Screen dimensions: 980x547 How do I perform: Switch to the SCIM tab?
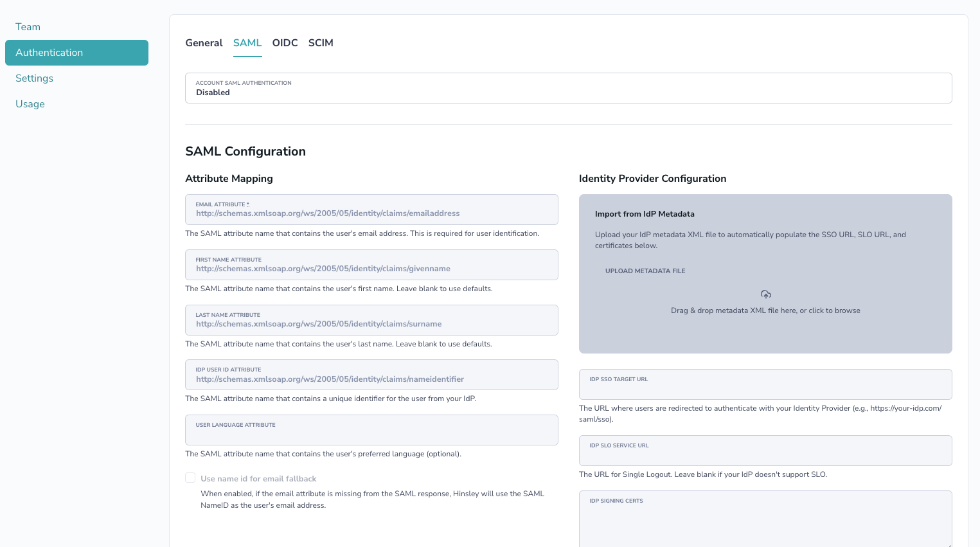coord(321,43)
